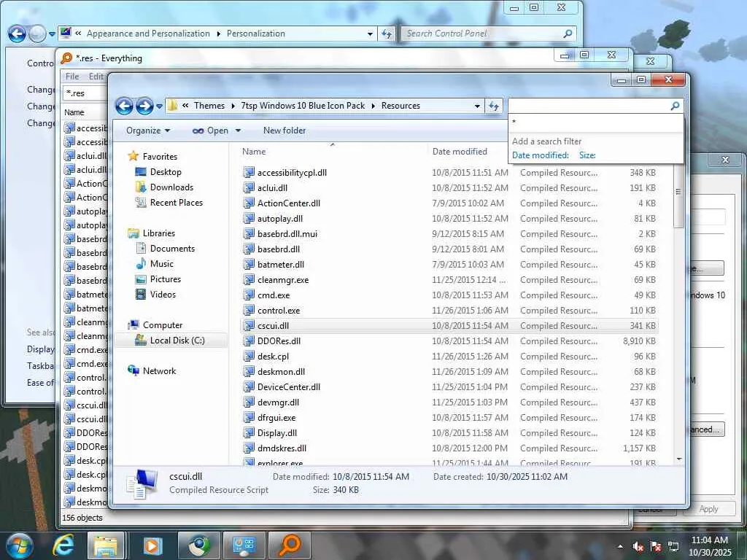Open the Videos library
Image resolution: width=747 pixels, height=560 pixels.
coord(163,295)
